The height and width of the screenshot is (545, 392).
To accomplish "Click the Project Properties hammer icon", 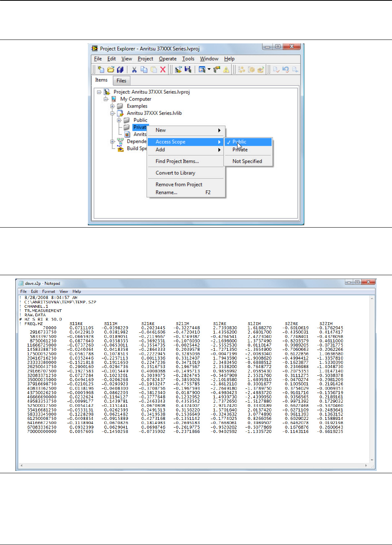I will point(217,69).
